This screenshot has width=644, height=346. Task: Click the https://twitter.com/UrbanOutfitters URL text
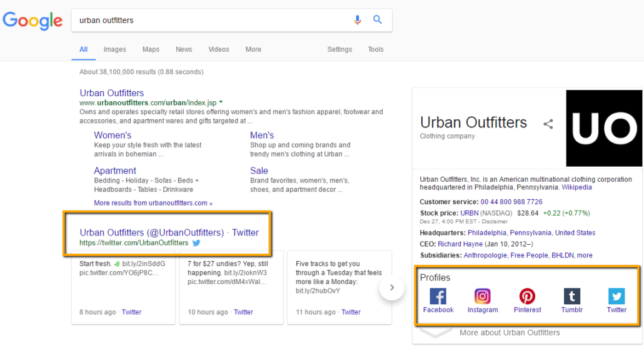pyautogui.click(x=134, y=243)
